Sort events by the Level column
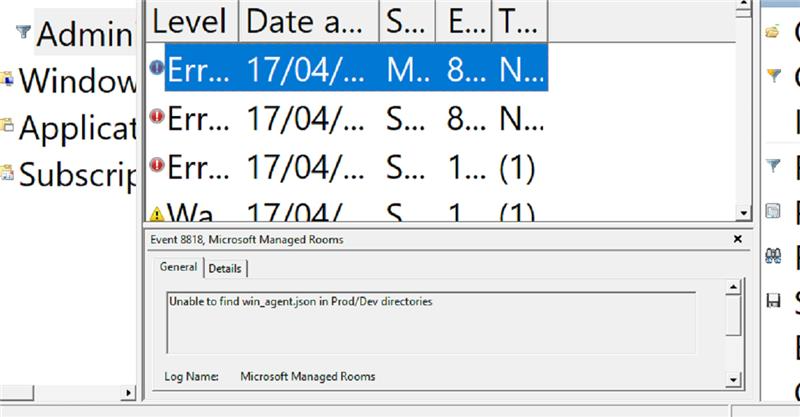Screen dimensions: 800x417 190,20
